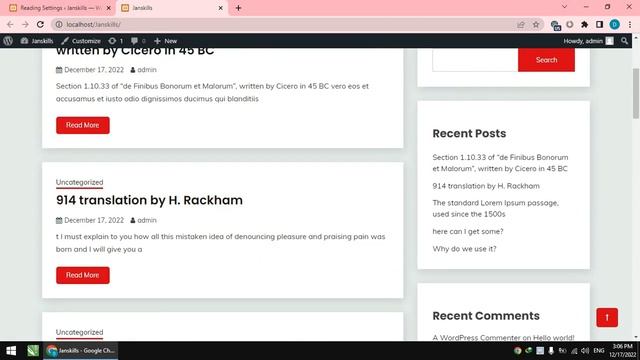Viewport: 640px width, 360px height.
Task: Select the Janskills Google Chrome taskbar button
Action: click(81, 351)
